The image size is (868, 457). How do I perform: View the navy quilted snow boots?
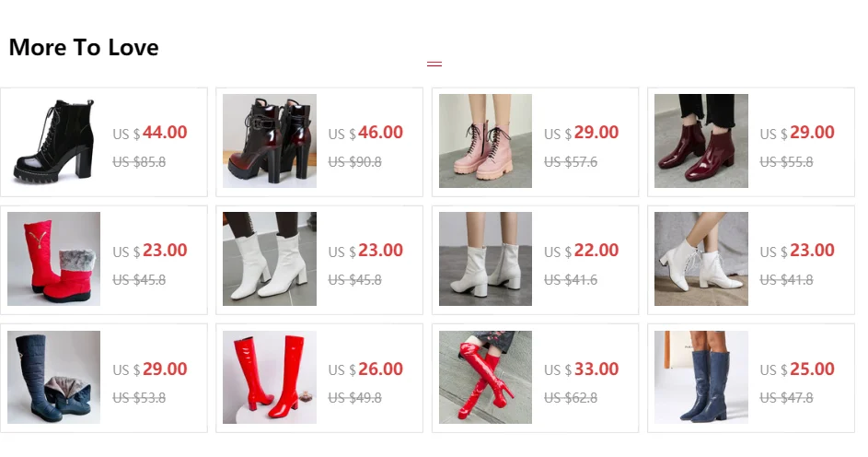[x=53, y=377]
